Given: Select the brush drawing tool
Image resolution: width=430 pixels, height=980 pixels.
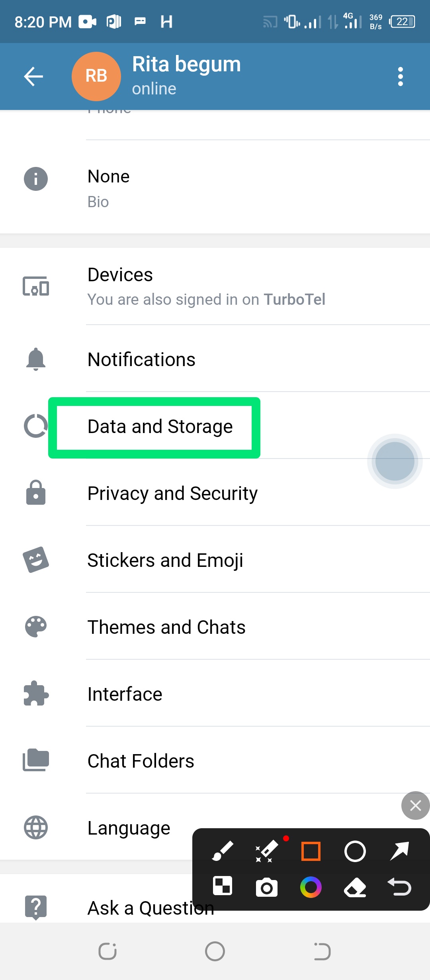Looking at the screenshot, I should click(x=223, y=851).
